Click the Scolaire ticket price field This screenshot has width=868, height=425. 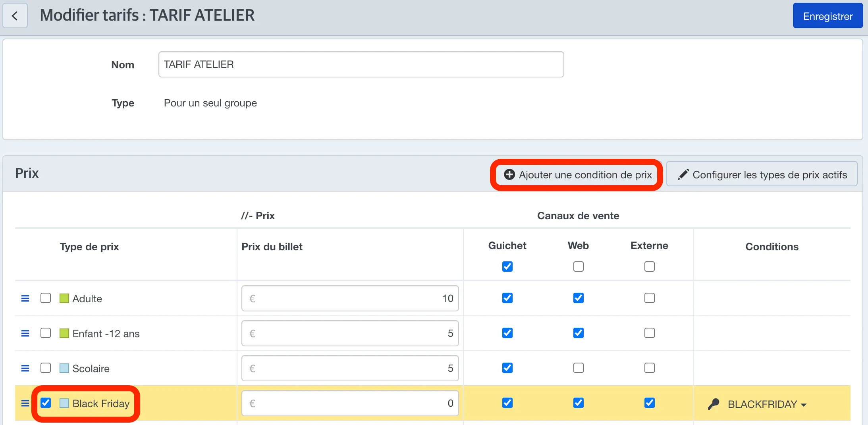tap(350, 368)
